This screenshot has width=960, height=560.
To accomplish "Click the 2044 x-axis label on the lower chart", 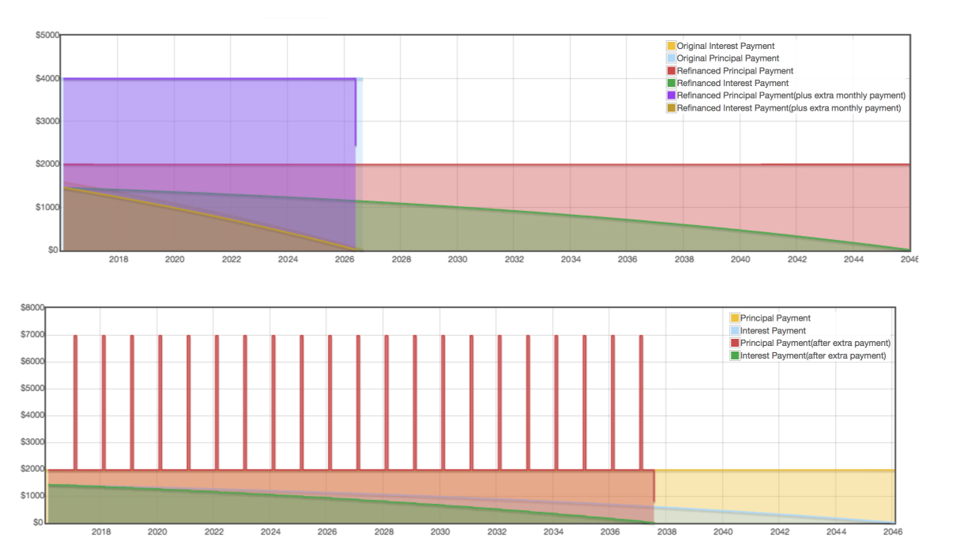I will tap(836, 532).
